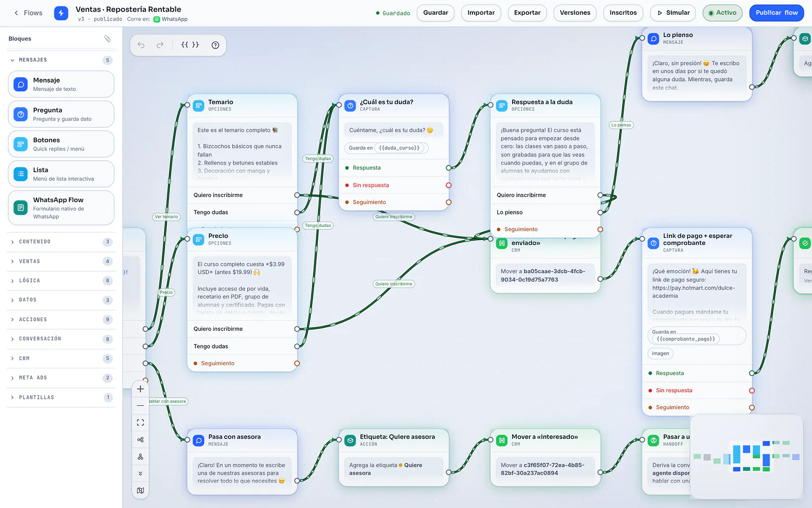Go back to Flows list
The height and width of the screenshot is (508, 812).
click(x=28, y=13)
